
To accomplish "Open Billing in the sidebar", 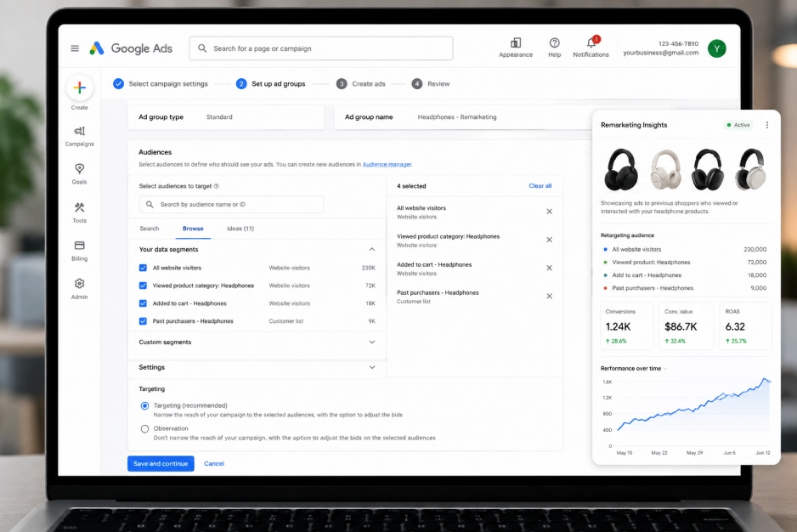I will click(x=79, y=251).
